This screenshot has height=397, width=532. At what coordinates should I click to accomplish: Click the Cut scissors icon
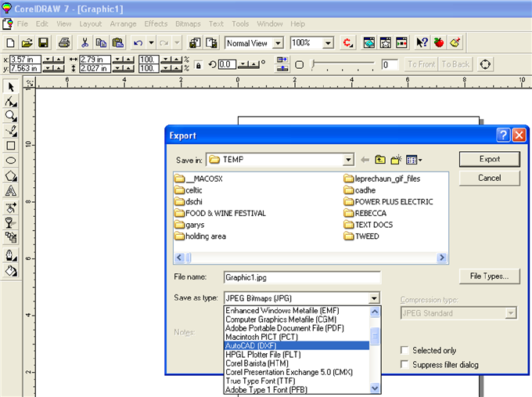pos(84,43)
